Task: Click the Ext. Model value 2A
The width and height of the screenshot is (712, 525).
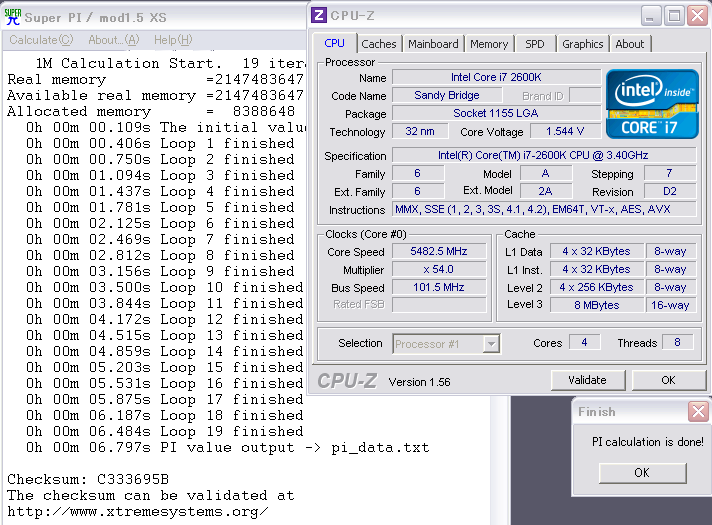Action: [545, 191]
